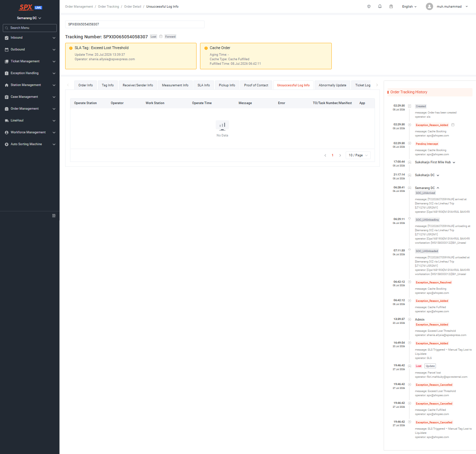Select page 1 in pagination
The image size is (476, 454).
[332, 155]
